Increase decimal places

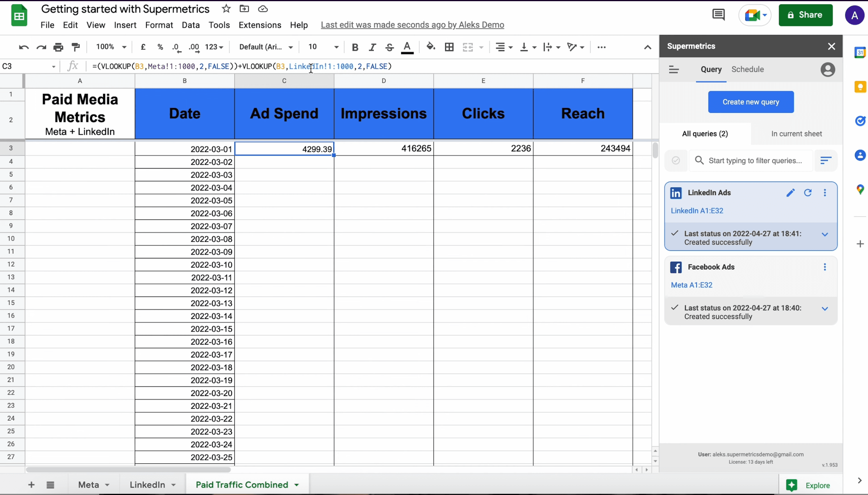(x=194, y=47)
